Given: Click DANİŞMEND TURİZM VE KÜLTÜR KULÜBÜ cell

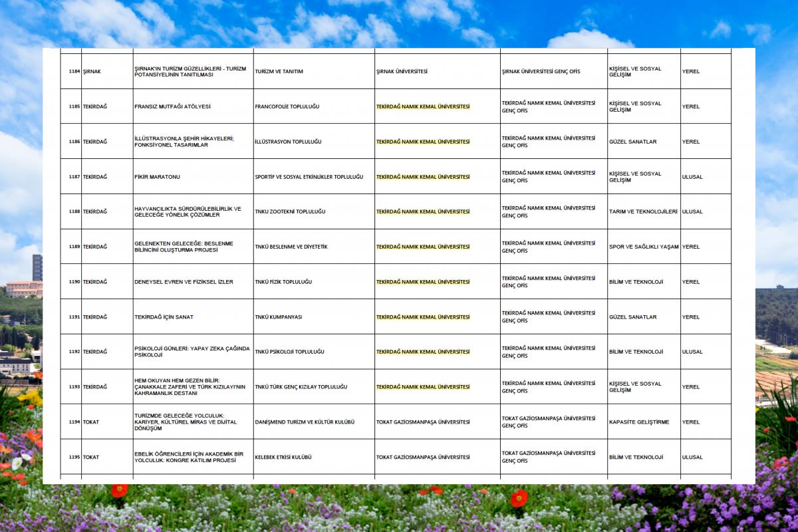Looking at the screenshot, I should coord(314,422).
